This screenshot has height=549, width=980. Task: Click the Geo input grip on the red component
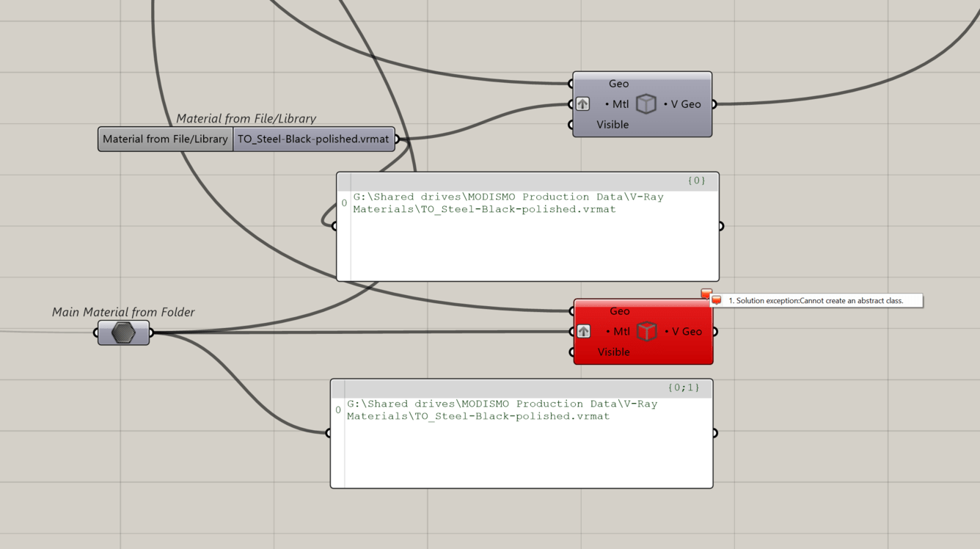(571, 310)
